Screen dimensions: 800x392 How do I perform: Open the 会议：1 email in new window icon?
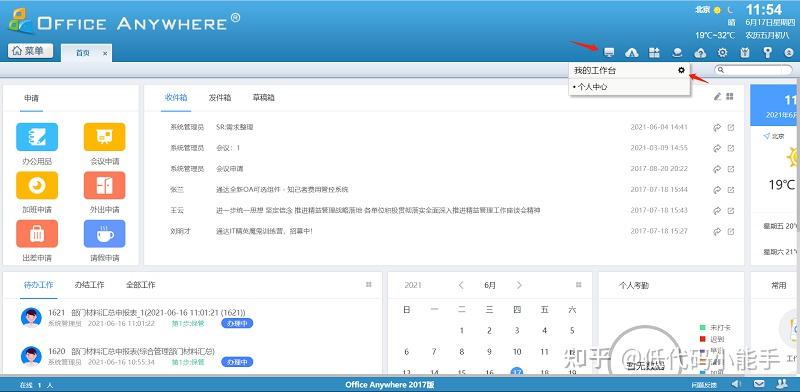pyautogui.click(x=731, y=148)
